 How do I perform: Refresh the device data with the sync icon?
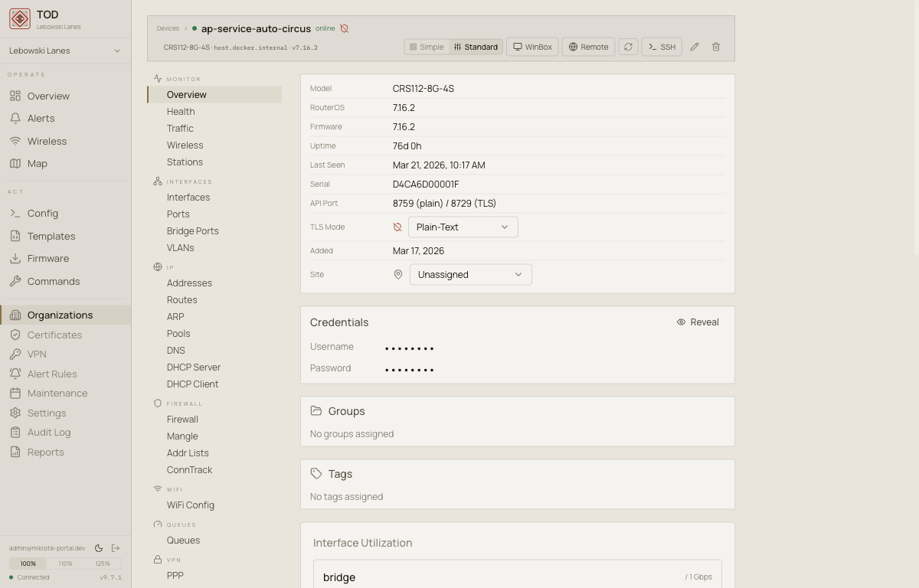(628, 47)
